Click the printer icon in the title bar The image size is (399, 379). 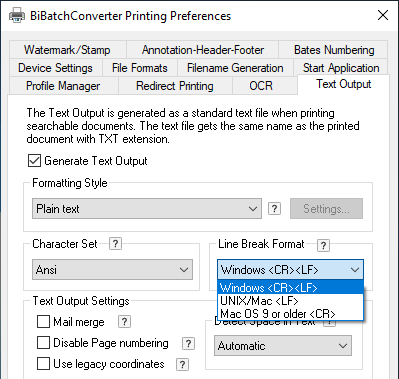coord(17,16)
